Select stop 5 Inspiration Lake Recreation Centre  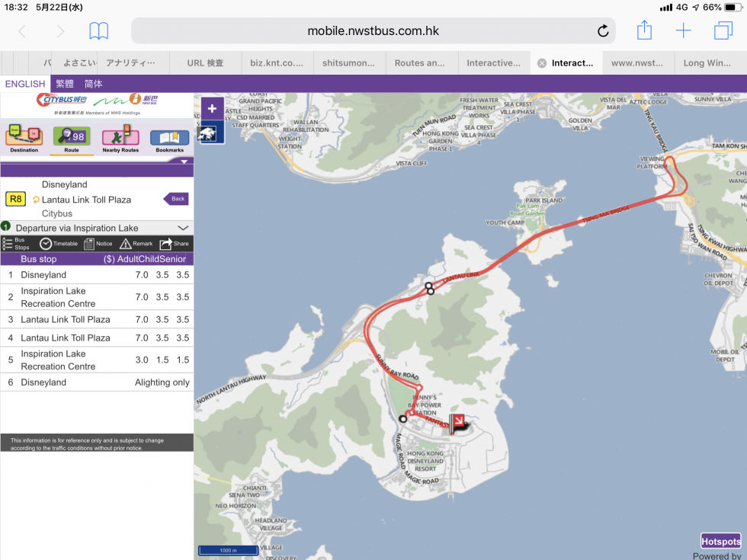pos(97,360)
